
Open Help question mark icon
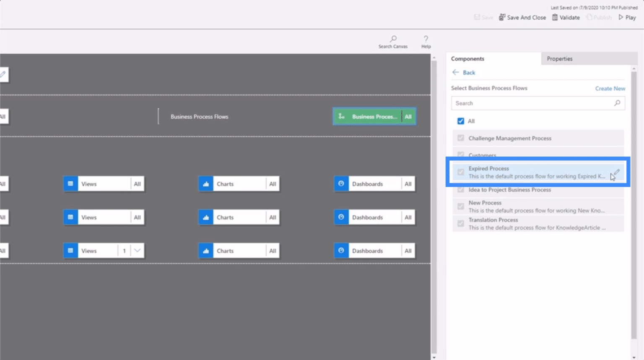(426, 39)
